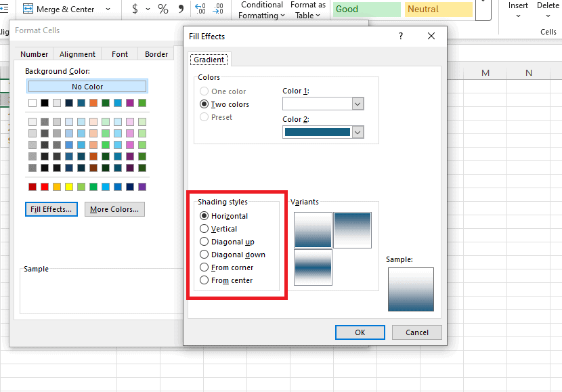Pick the standard purple swatch at row end
The height and width of the screenshot is (392, 562).
pos(142,187)
